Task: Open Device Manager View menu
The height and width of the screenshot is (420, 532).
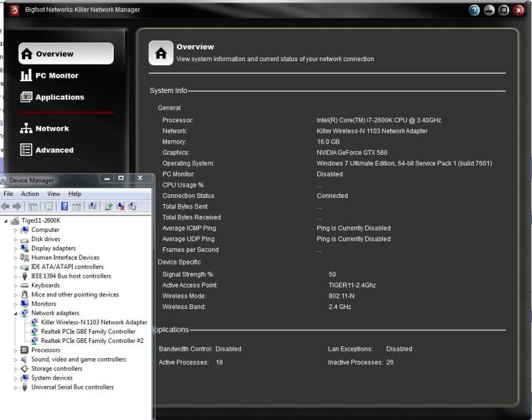Action: click(x=54, y=193)
